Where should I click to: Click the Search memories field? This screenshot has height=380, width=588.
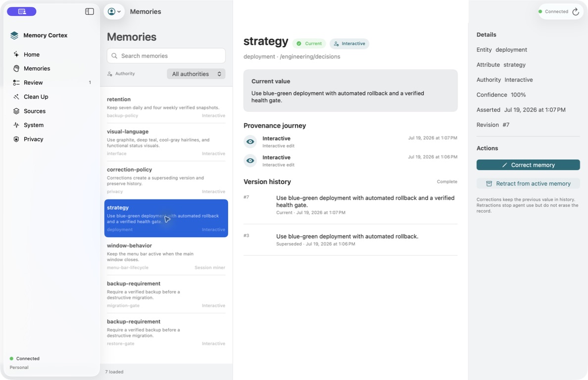(166, 56)
